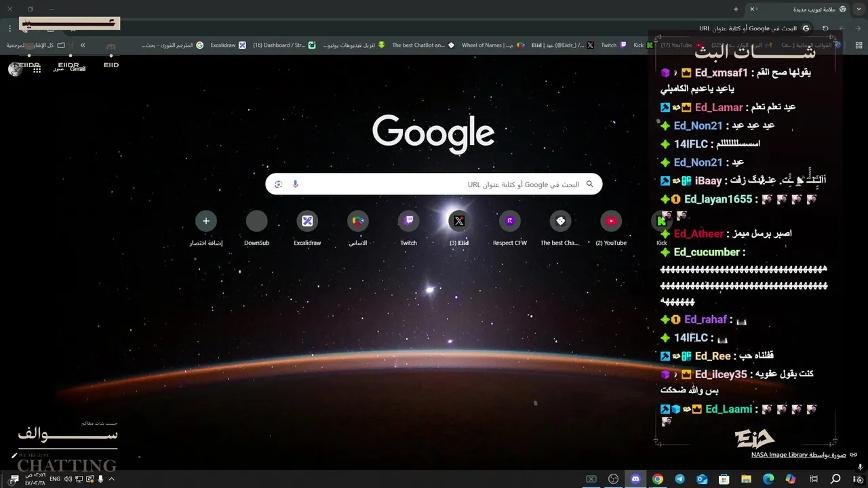Open the (16) Dashboard / Str... bookmark
This screenshot has height=488, width=868.
pyautogui.click(x=284, y=45)
